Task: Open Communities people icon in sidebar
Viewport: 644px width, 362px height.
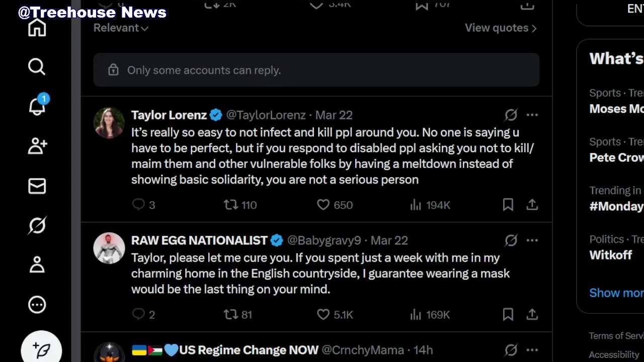Action: click(x=37, y=146)
